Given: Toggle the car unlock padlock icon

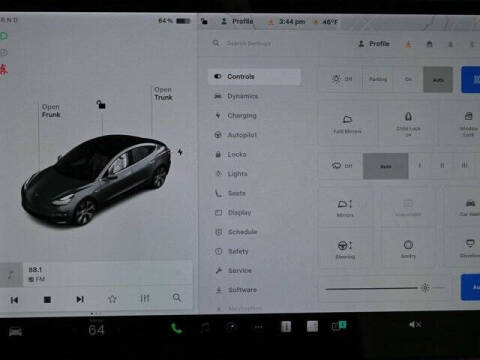Looking at the screenshot, I should (101, 105).
